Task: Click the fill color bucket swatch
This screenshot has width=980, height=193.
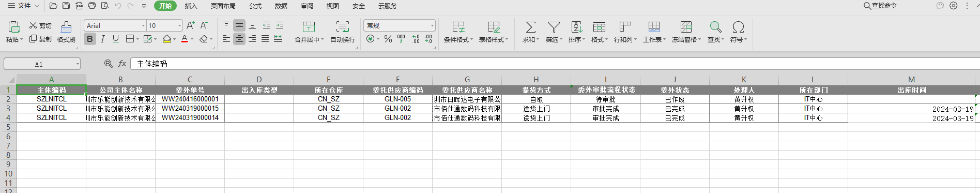Action: click(x=167, y=39)
